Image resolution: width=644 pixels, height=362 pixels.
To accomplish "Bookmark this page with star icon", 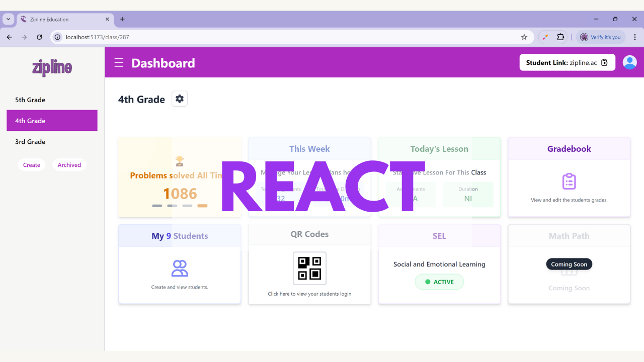I will tap(524, 37).
